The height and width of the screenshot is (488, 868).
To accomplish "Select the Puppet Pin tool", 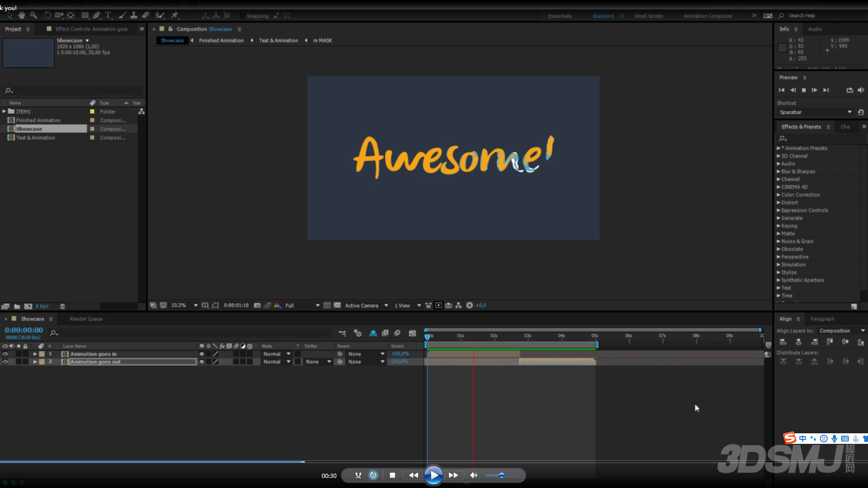I will (x=175, y=15).
